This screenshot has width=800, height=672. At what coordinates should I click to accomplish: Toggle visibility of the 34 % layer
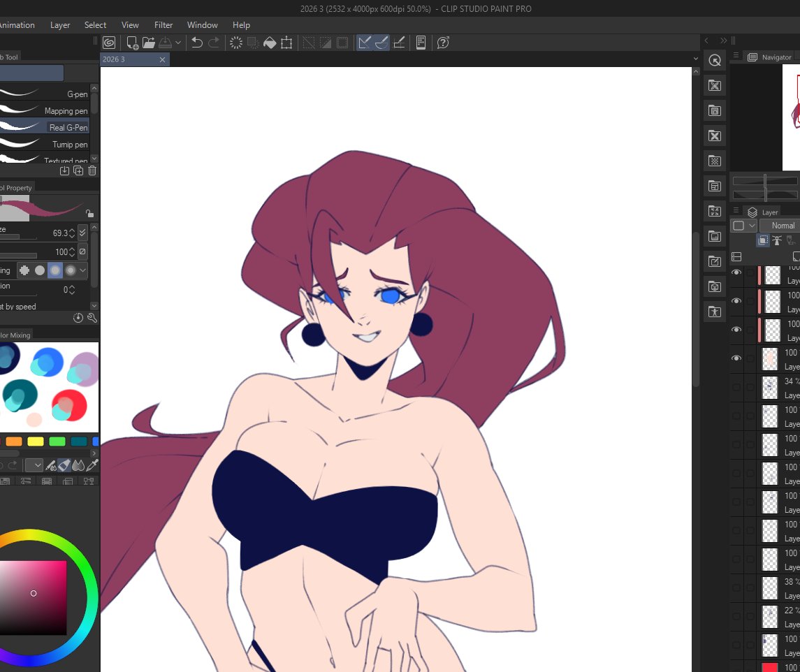(x=736, y=387)
